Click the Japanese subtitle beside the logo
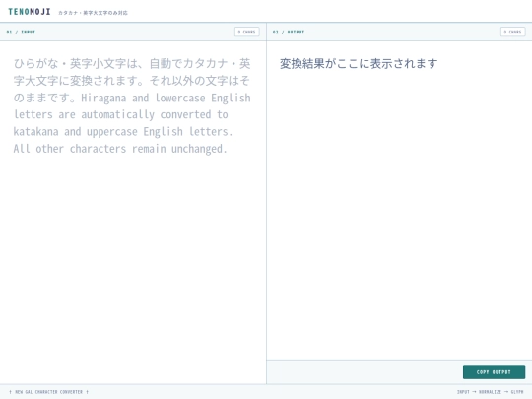 click(93, 13)
